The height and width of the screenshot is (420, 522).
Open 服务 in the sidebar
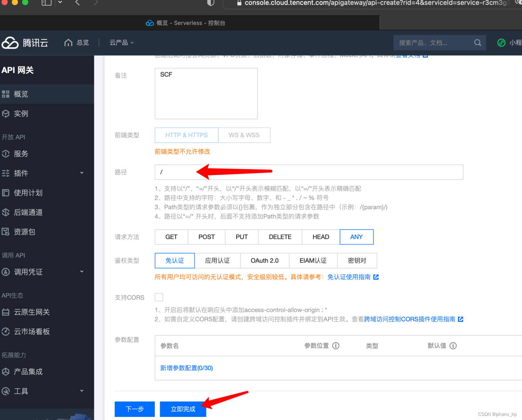(47, 154)
